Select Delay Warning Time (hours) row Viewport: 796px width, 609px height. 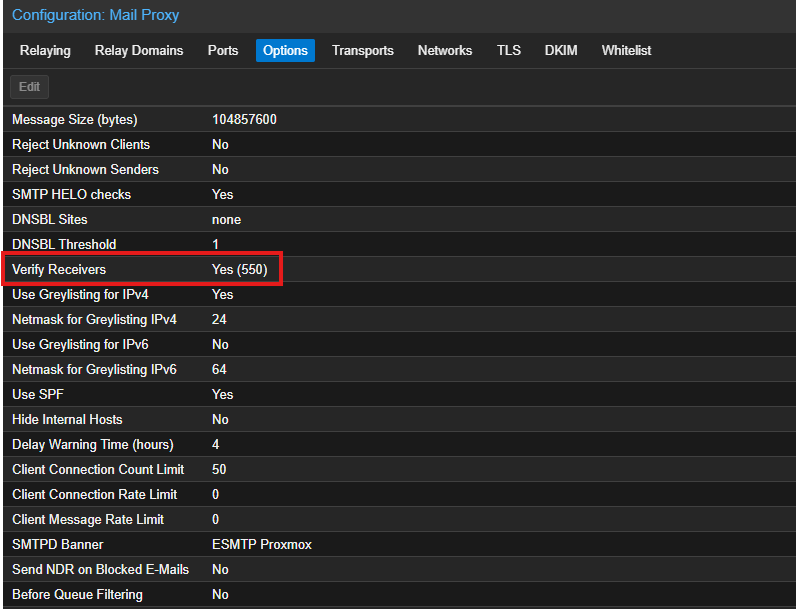coord(400,444)
